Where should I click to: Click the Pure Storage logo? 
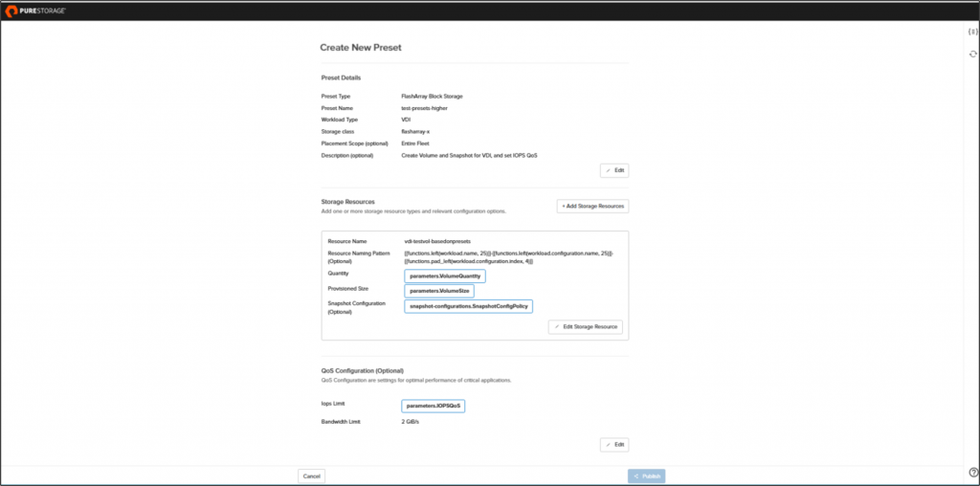(x=37, y=11)
